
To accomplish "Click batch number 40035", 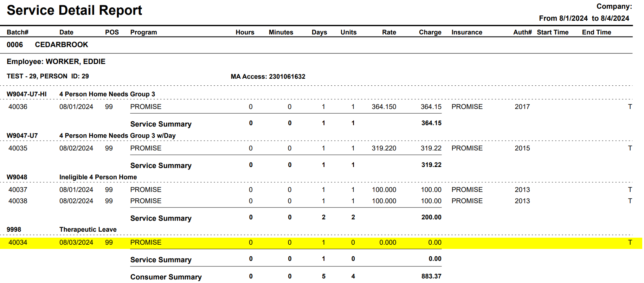I will pos(18,148).
